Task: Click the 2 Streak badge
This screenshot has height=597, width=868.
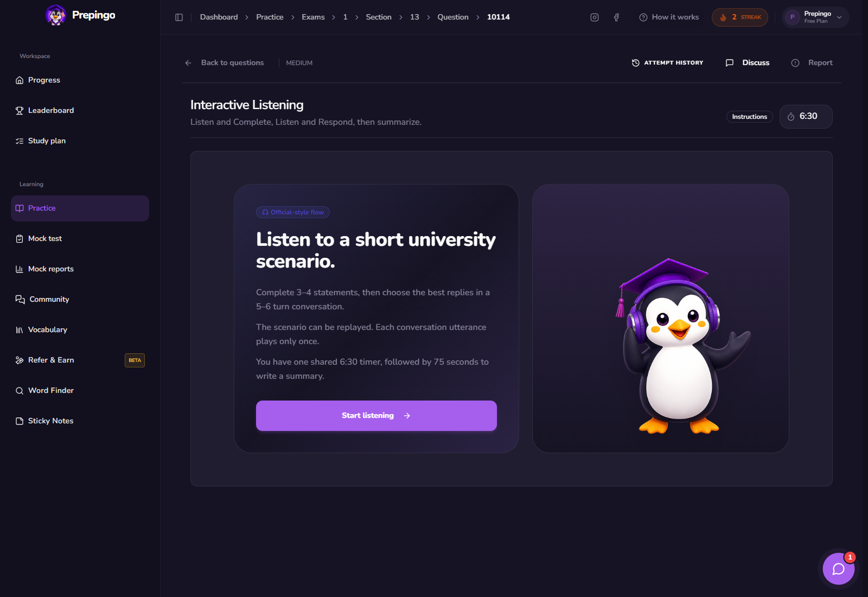Action: (740, 17)
